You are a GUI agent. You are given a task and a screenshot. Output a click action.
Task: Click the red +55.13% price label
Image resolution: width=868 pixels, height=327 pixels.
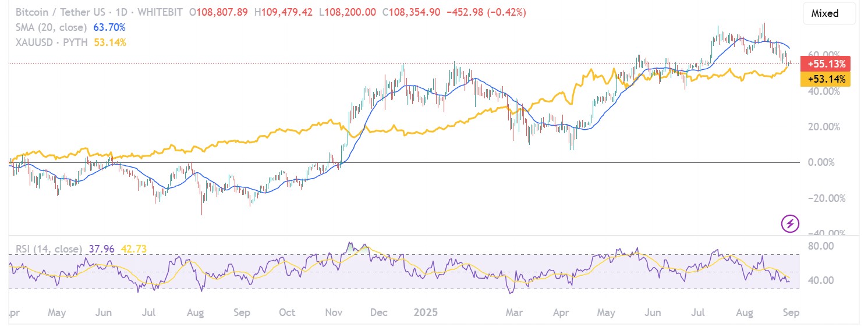coord(826,63)
